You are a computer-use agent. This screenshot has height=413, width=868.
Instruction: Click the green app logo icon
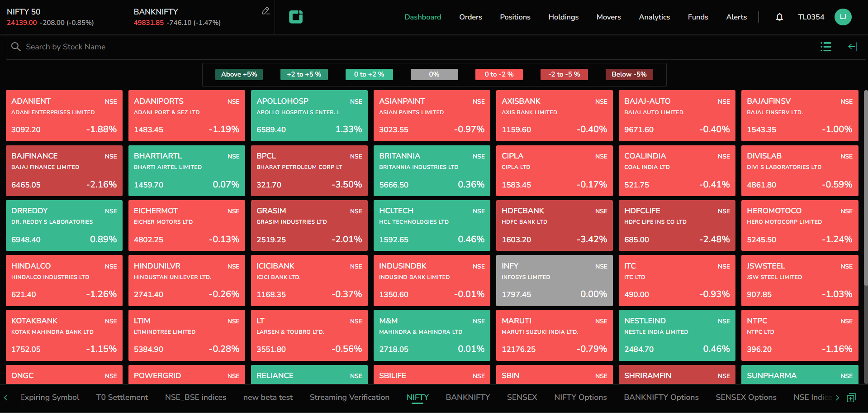[x=296, y=17]
